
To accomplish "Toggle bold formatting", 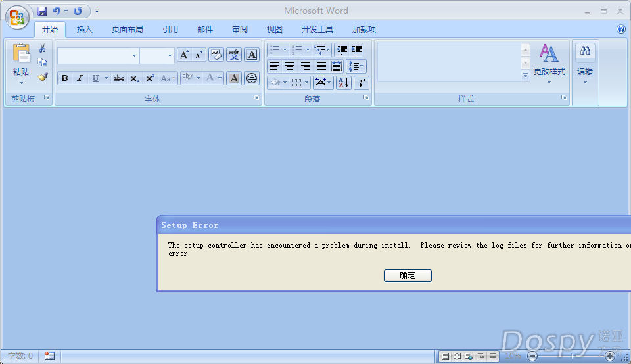I will point(64,78).
